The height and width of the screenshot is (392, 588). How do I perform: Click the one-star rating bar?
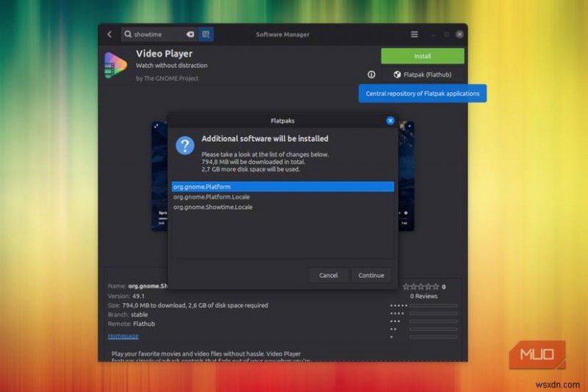(434, 337)
